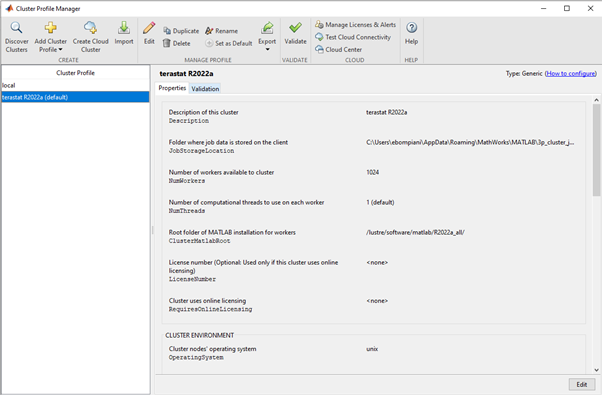
Task: Open the Export dropdown
Action: [x=267, y=37]
